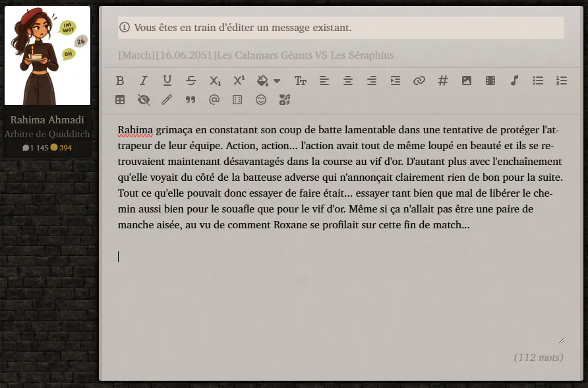Click the misspelled word Rahima in text
This screenshot has width=588, height=388.
[x=135, y=130]
